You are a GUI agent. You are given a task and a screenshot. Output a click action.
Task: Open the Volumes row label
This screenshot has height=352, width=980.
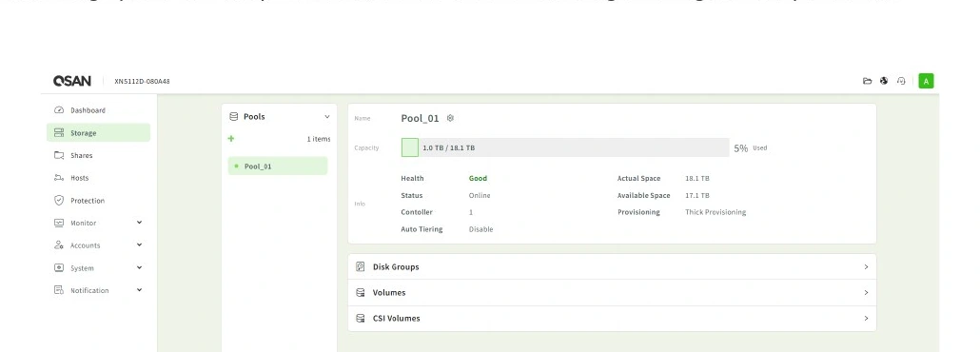[x=389, y=293]
